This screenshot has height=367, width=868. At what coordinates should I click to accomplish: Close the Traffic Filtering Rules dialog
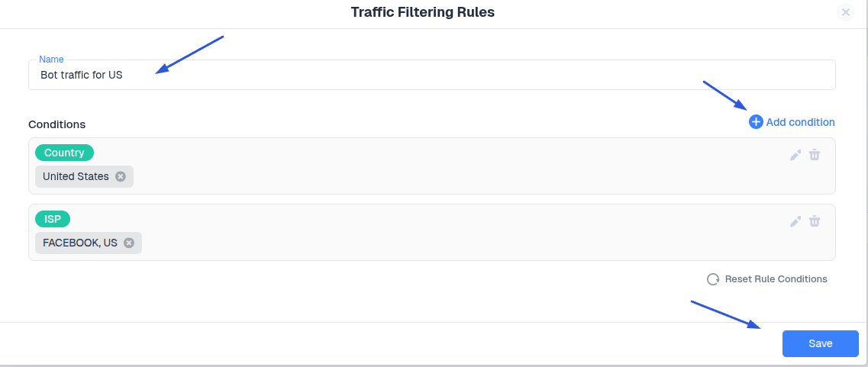pos(845,12)
